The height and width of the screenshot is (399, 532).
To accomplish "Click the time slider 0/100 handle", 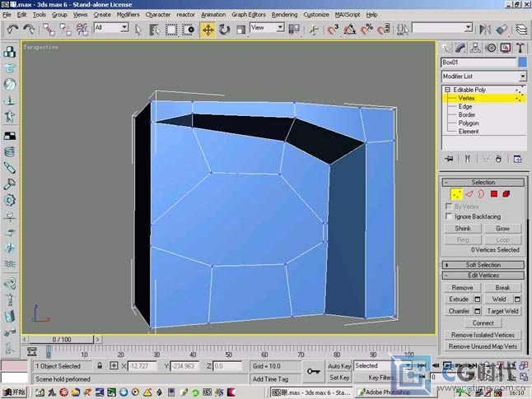I will (61, 339).
